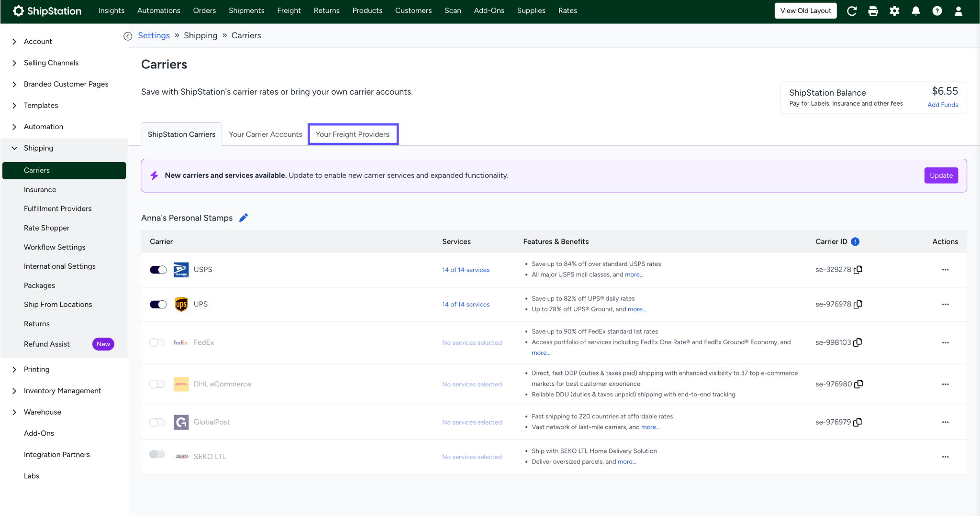Enable the GlobalPost carrier toggle
This screenshot has height=516, width=980.
157,422
